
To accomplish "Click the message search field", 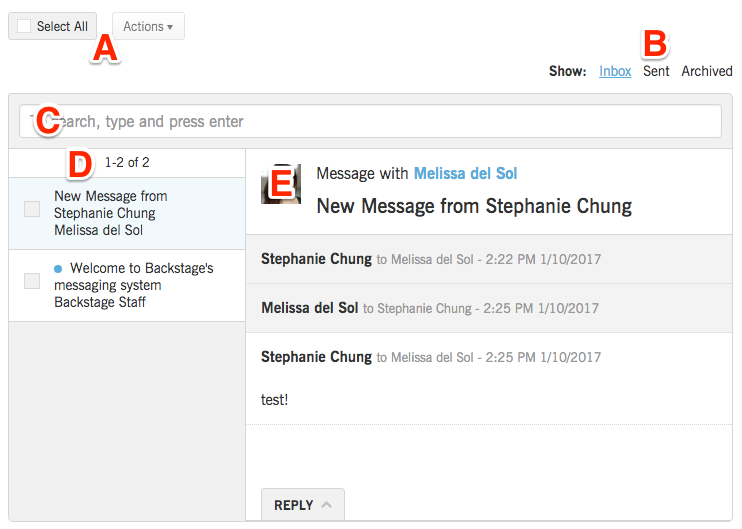I will pos(370,122).
